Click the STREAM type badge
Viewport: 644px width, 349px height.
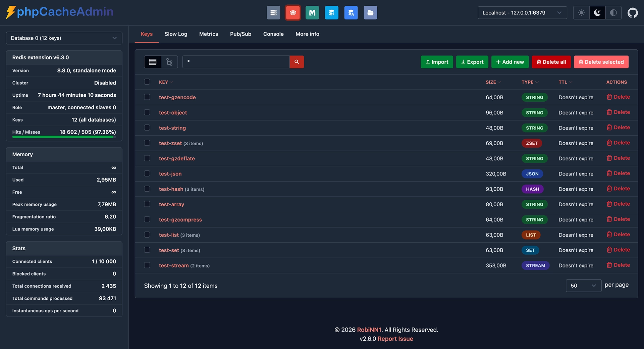535,265
